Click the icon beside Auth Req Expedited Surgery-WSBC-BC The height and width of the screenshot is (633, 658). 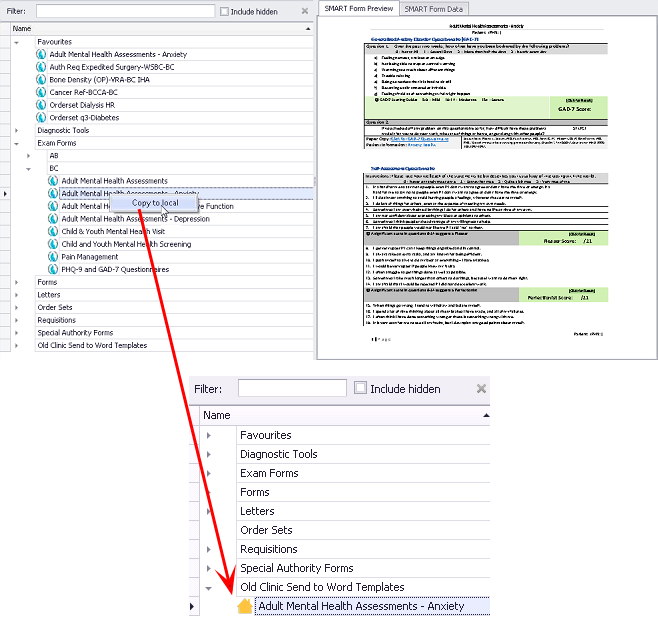pos(41,67)
